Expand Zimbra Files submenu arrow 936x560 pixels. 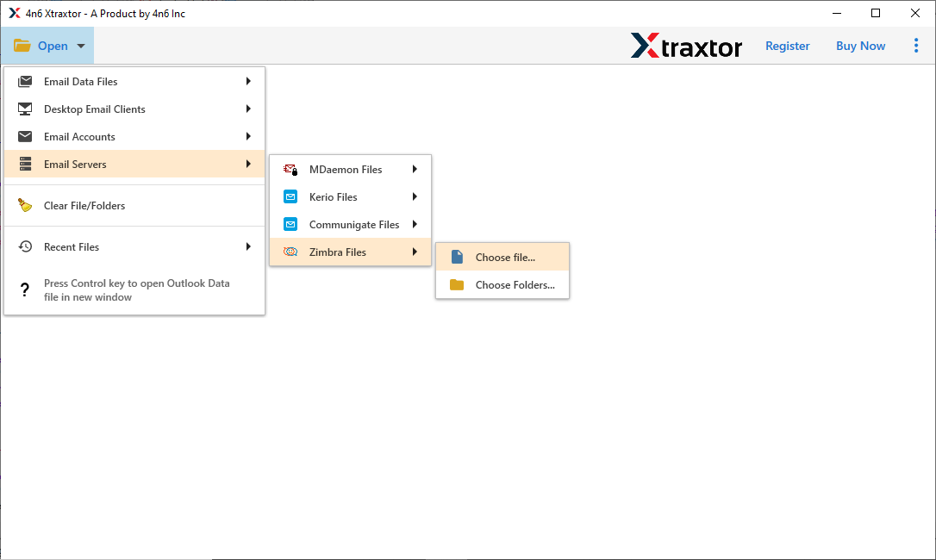tap(415, 252)
